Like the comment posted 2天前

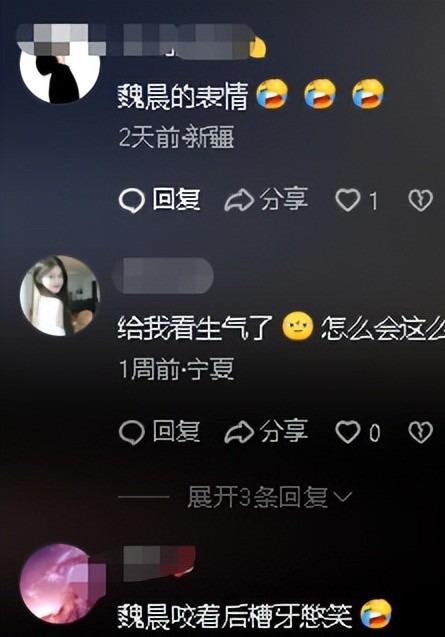click(x=356, y=201)
